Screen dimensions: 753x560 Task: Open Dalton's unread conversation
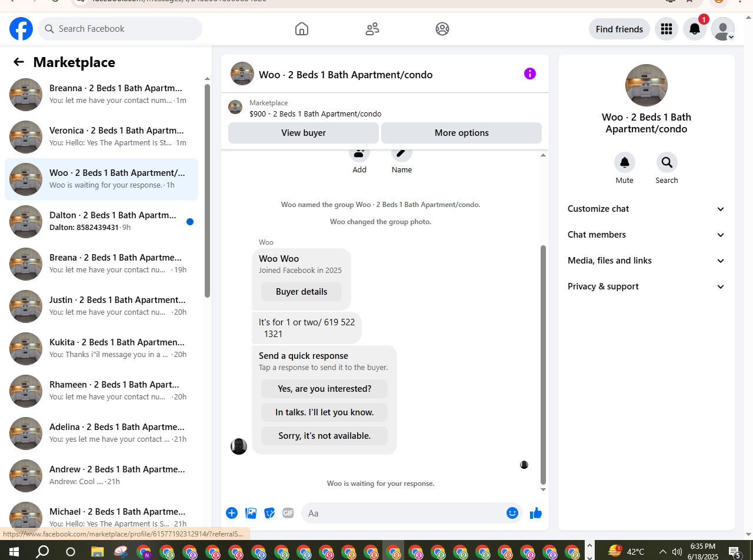coord(102,222)
